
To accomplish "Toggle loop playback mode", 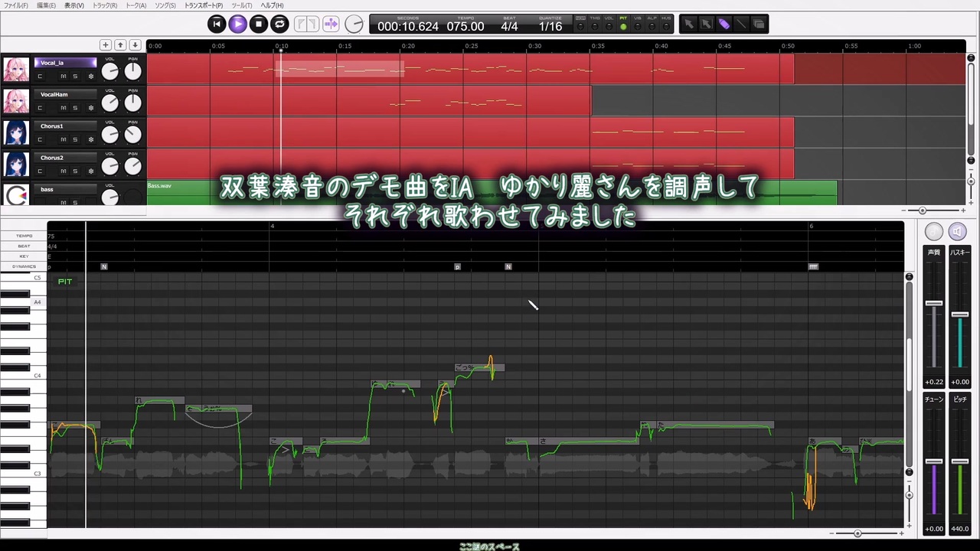I will click(279, 24).
